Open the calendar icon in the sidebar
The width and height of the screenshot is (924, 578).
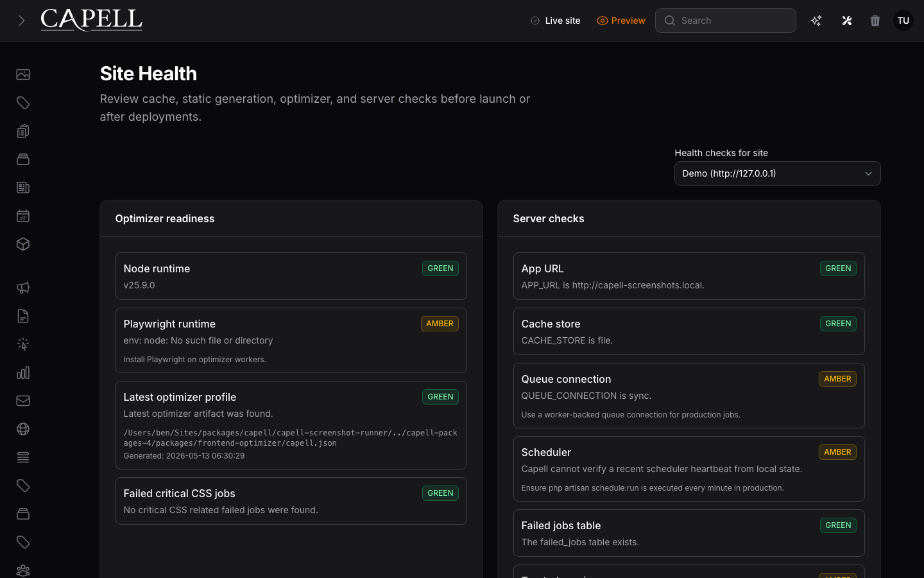pos(23,216)
